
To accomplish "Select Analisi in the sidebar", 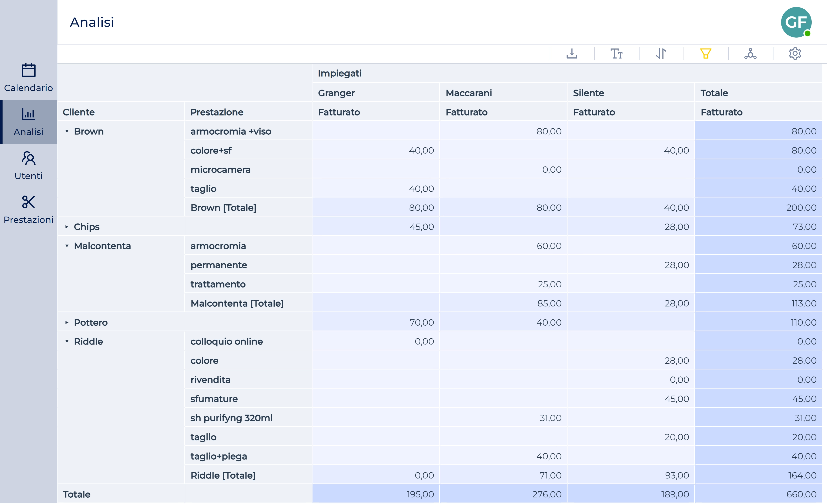I will tap(29, 122).
